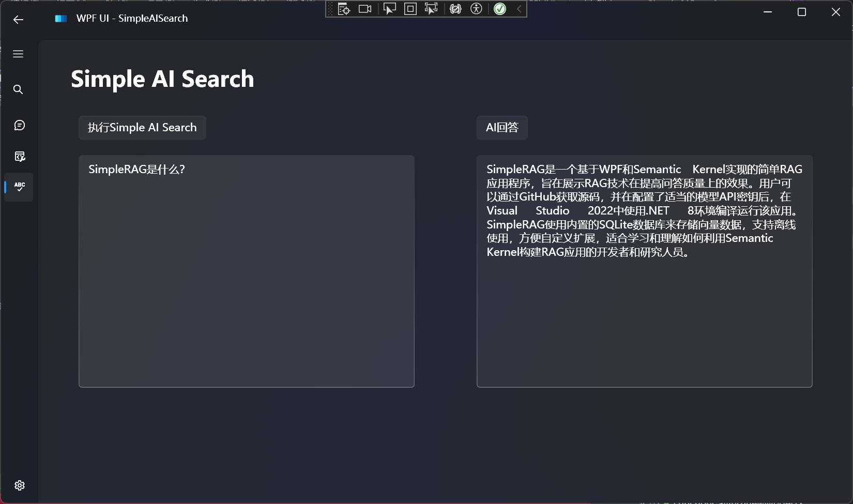The height and width of the screenshot is (504, 853).
Task: Click inside the AI answer text box
Action: point(645,271)
